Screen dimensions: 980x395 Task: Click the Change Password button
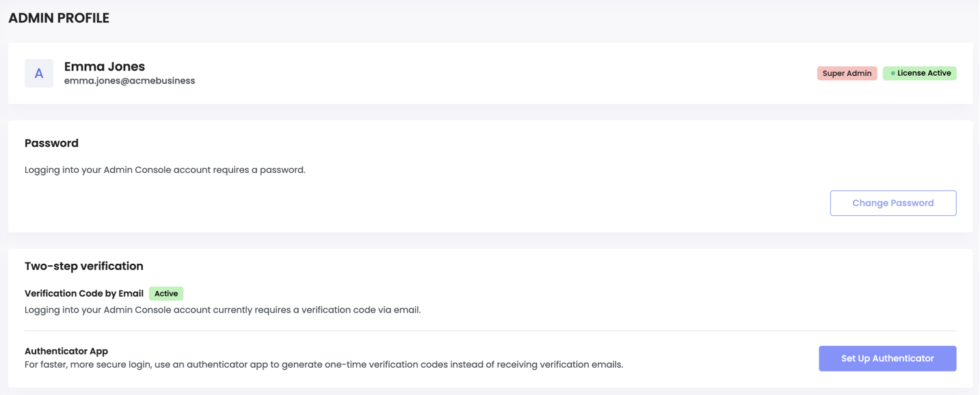point(893,203)
